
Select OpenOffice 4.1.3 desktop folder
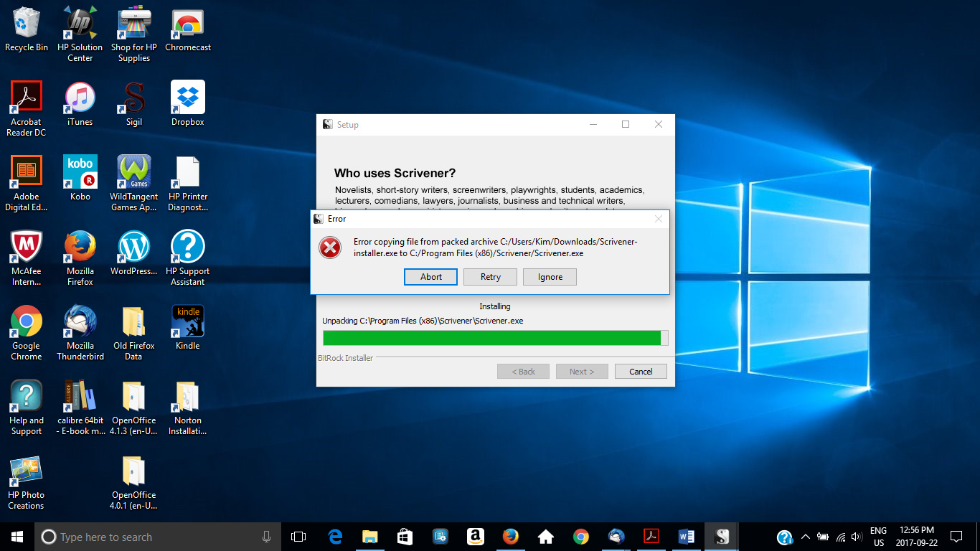[x=134, y=408]
